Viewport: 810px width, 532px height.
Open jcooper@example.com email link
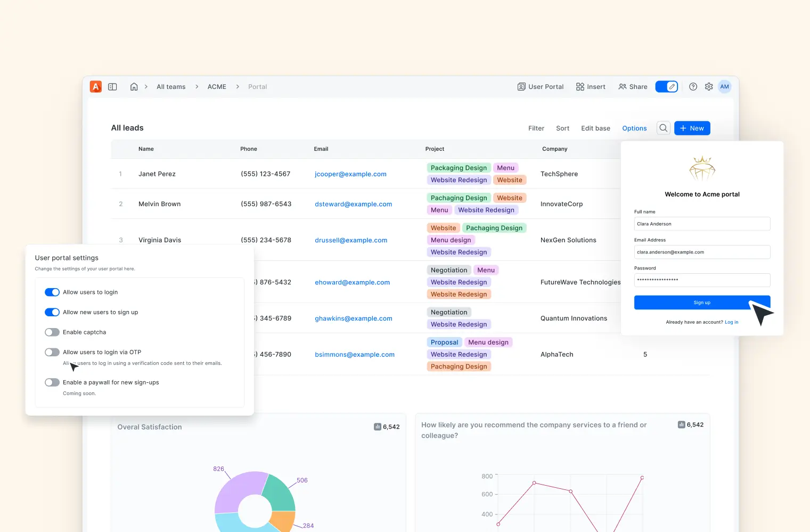tap(350, 174)
